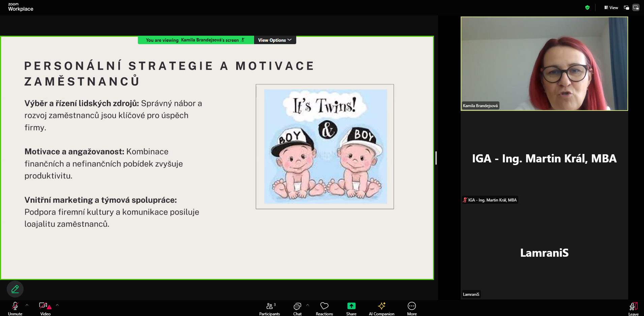Open the Chat panel

coord(297,308)
